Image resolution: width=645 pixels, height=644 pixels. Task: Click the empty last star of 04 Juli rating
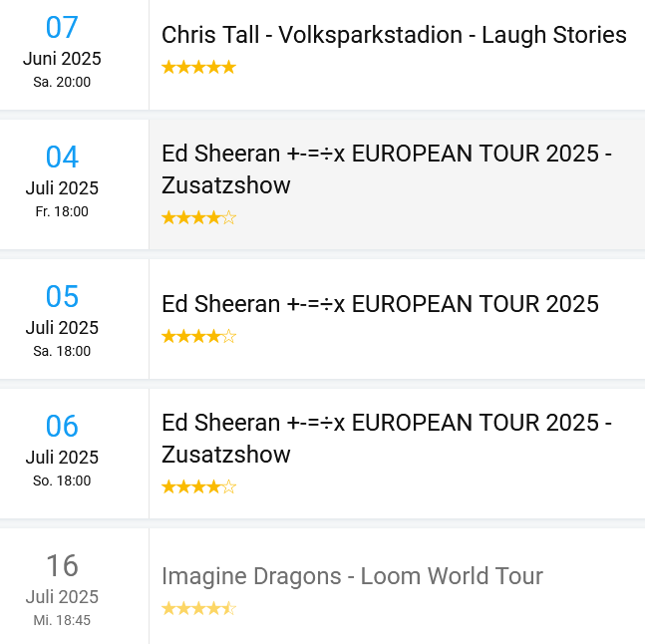(228, 217)
